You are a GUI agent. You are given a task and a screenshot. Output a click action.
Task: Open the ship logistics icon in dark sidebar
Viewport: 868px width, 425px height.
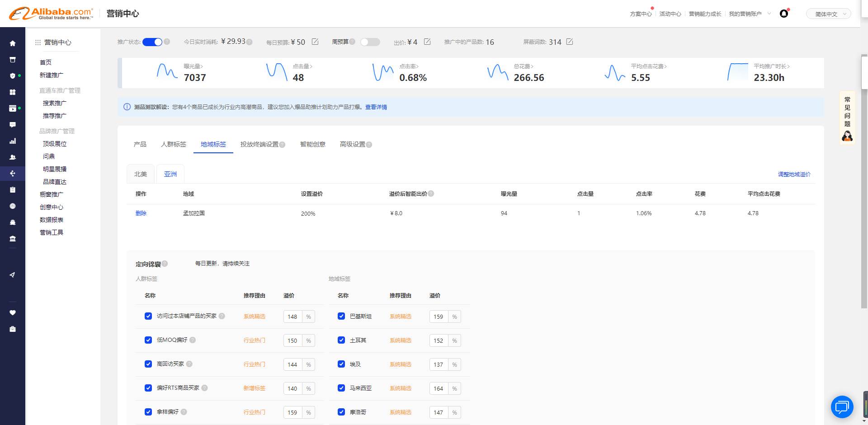pos(13,222)
